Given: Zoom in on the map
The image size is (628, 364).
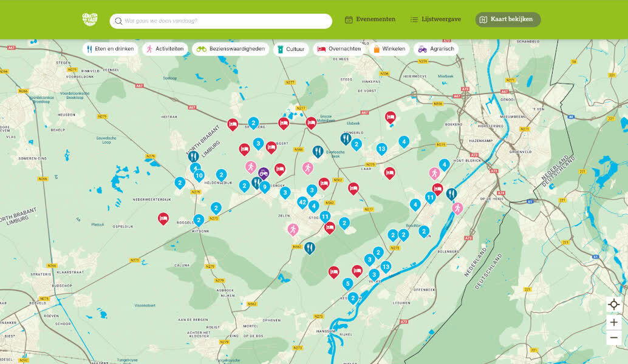Looking at the screenshot, I should point(613,322).
